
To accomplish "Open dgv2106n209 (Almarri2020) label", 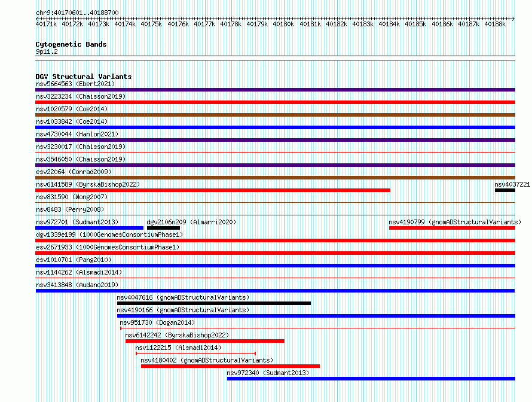I will click(x=191, y=222).
